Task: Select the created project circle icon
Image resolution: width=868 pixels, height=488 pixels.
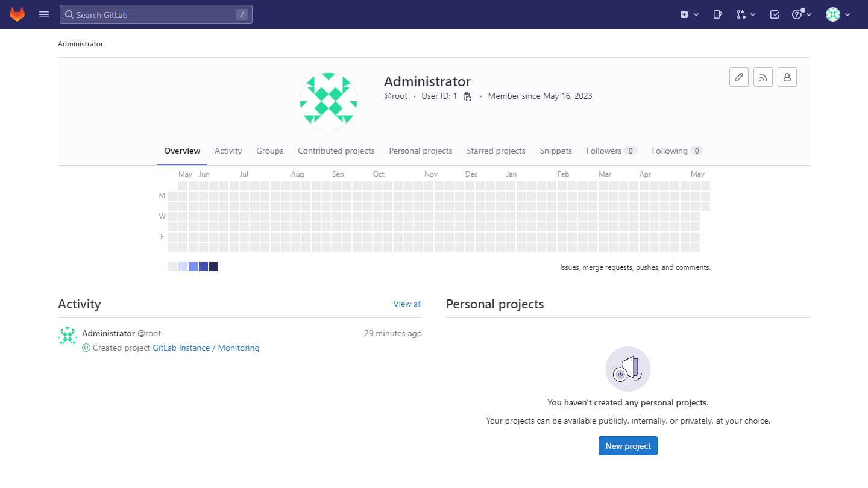Action: point(86,348)
